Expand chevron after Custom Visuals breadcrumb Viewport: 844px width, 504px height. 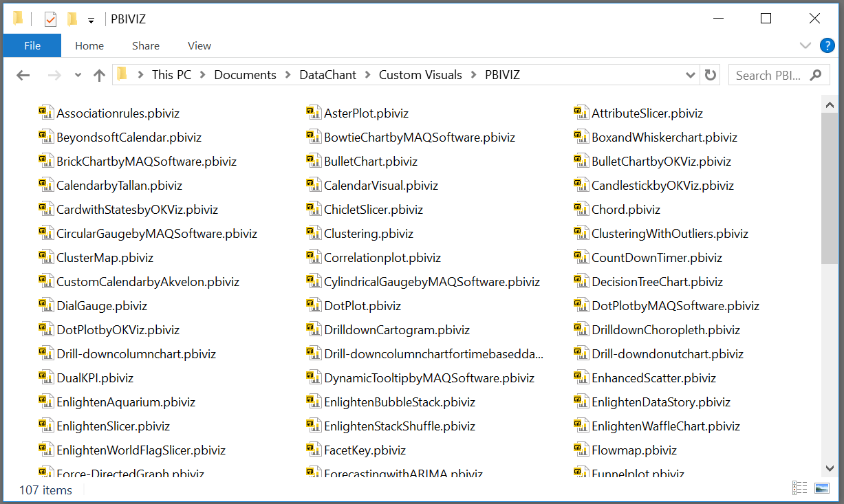click(x=473, y=75)
